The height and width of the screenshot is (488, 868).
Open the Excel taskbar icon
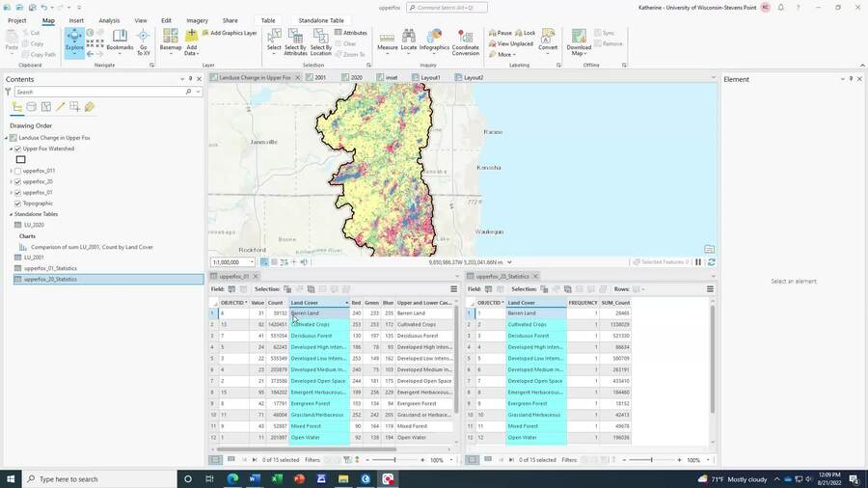277,478
